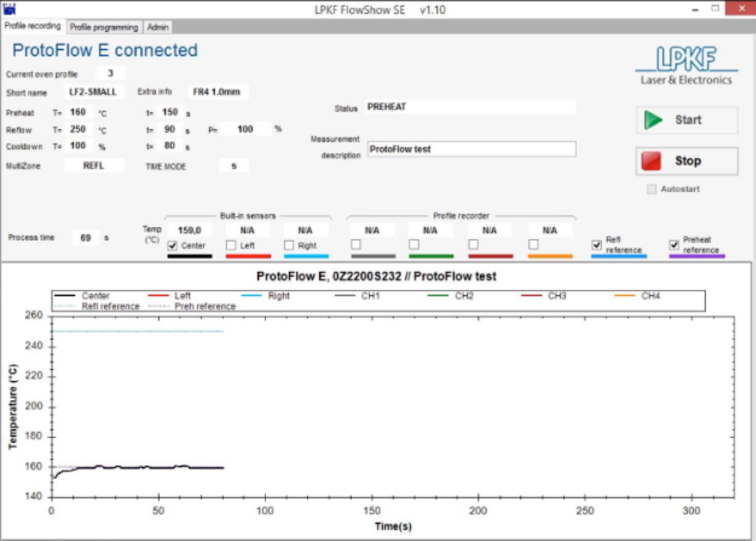Click the red Left color bar
Screen dimensions: 756x541
click(x=248, y=256)
